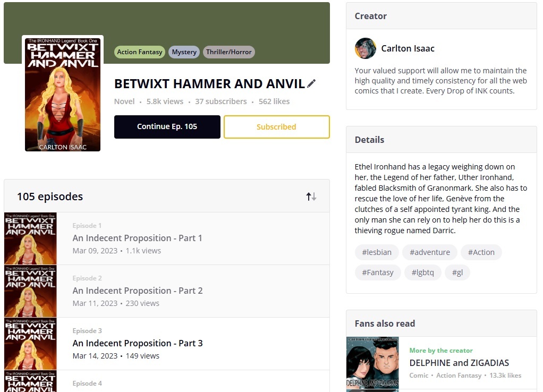The image size is (543, 392).
Task: Select the Action Fantasy genre tag
Action: coord(140,52)
